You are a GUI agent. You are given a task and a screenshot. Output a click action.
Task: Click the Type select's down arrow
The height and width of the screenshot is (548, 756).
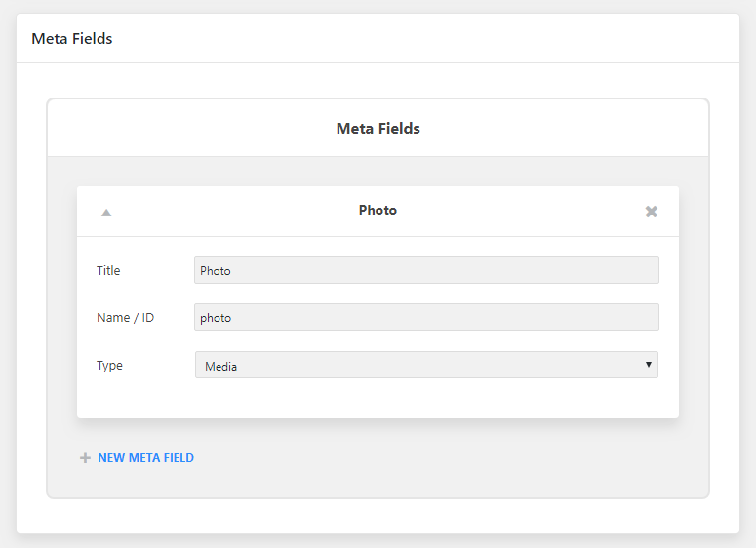[649, 365]
